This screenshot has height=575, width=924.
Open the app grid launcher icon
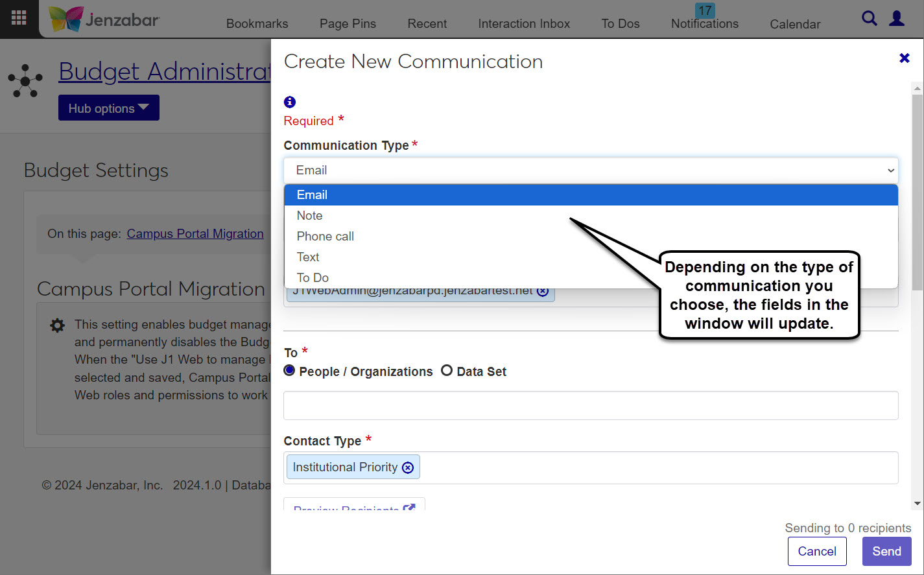pyautogui.click(x=19, y=18)
